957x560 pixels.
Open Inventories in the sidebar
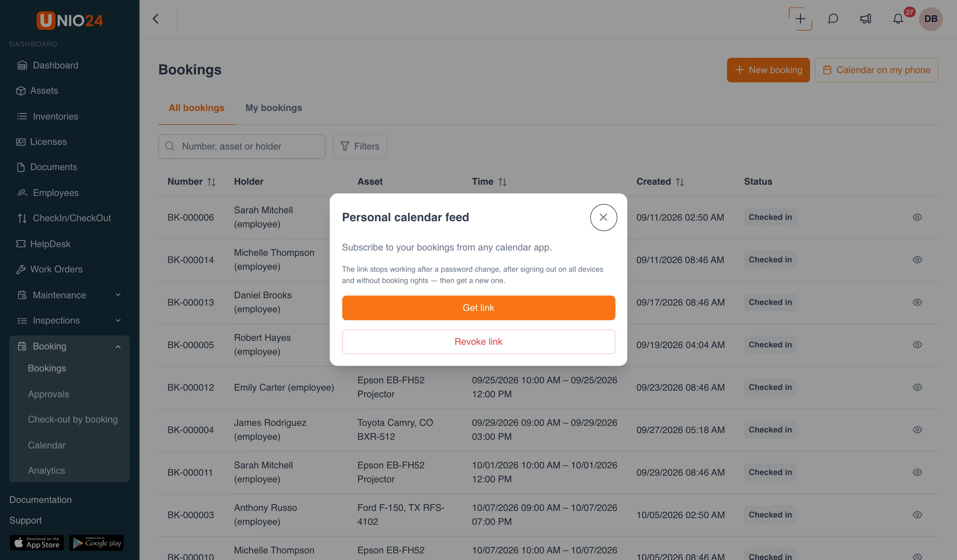coord(48,117)
